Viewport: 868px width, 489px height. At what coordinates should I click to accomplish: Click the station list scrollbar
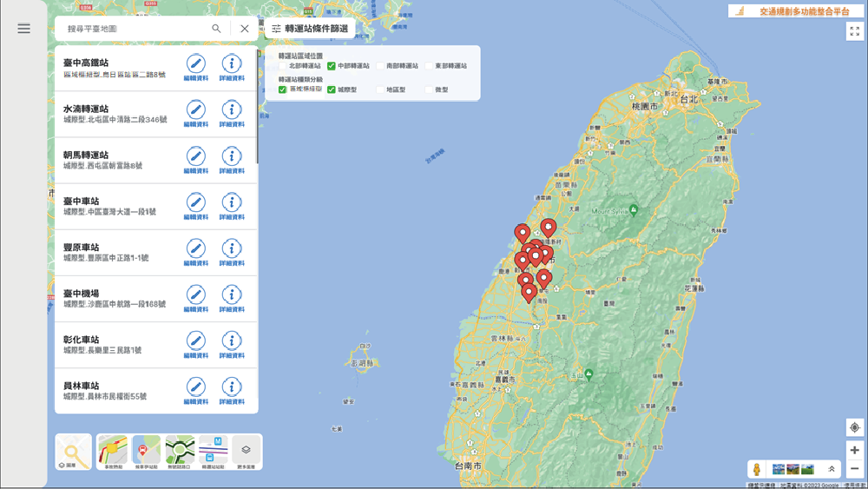tap(257, 107)
